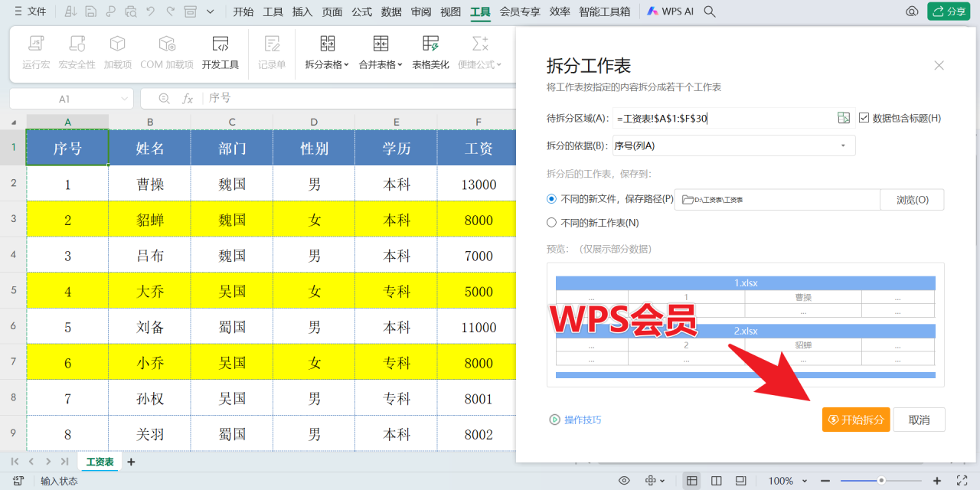Switch to the 插入 tab

[x=302, y=11]
